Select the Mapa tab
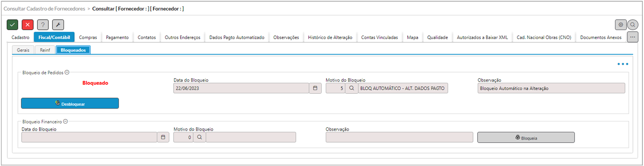 [413, 37]
